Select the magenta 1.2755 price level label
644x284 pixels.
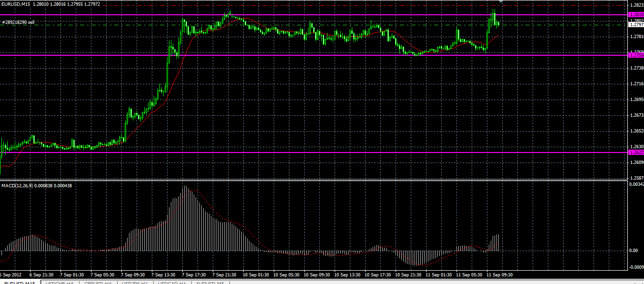point(636,55)
